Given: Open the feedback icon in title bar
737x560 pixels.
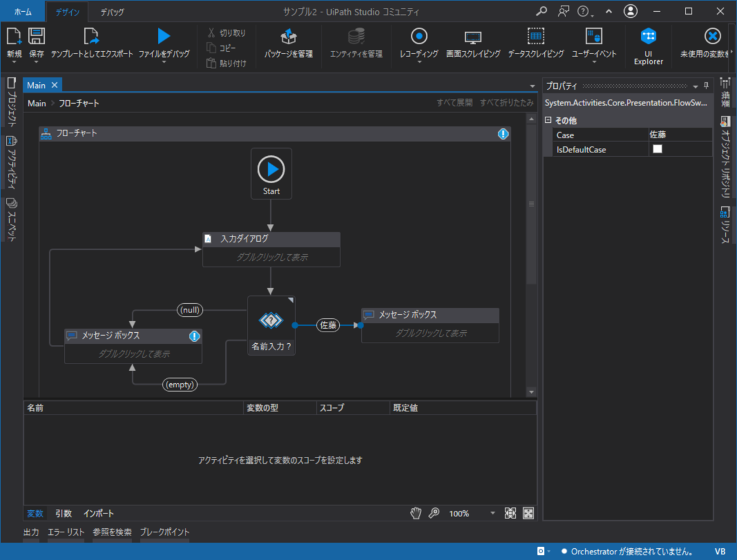Looking at the screenshot, I should (x=563, y=11).
